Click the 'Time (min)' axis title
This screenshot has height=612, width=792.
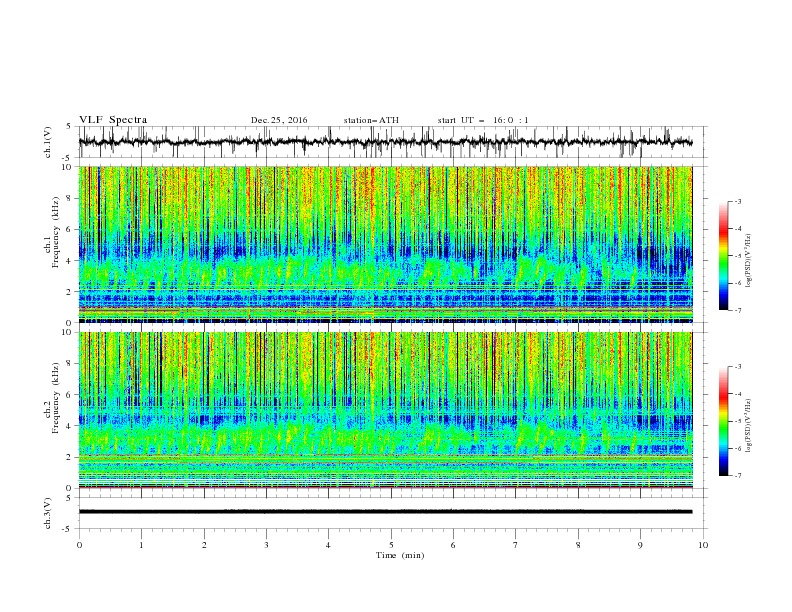point(400,555)
